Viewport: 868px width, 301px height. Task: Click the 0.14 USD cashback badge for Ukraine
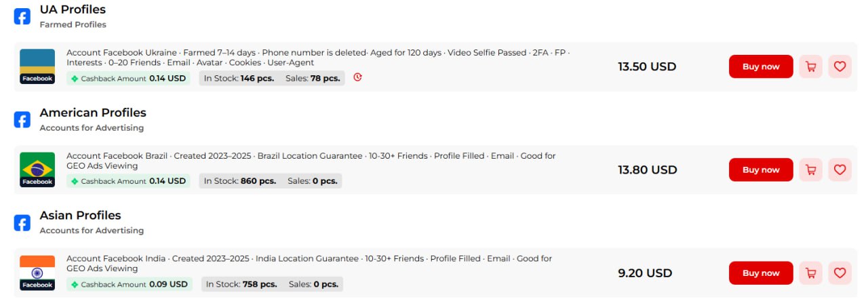pyautogui.click(x=128, y=79)
